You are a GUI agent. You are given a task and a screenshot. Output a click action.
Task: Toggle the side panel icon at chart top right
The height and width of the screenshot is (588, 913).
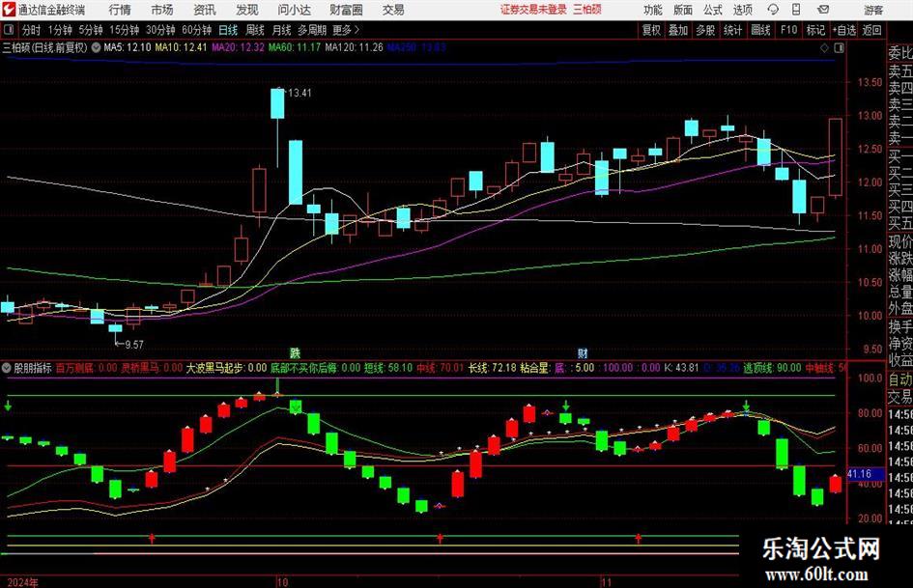[x=839, y=47]
